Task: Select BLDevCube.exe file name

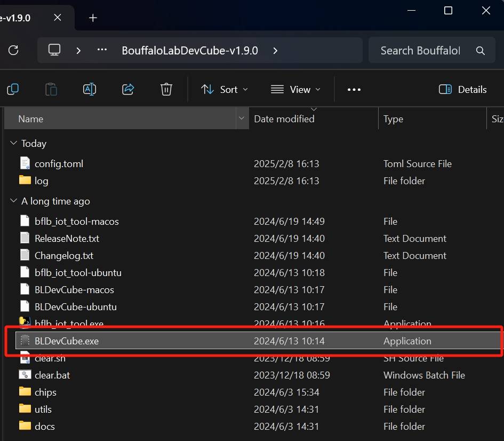Action: [67, 341]
